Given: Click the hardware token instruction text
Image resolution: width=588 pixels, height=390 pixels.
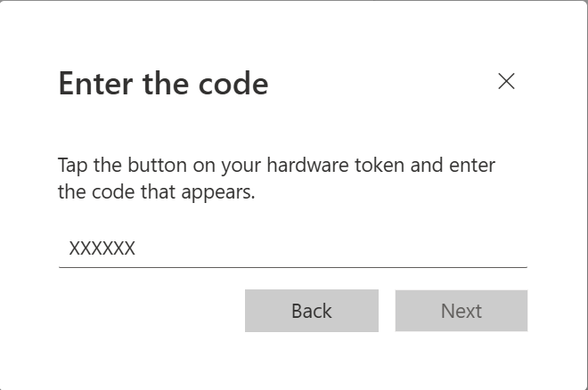Looking at the screenshot, I should click(277, 178).
